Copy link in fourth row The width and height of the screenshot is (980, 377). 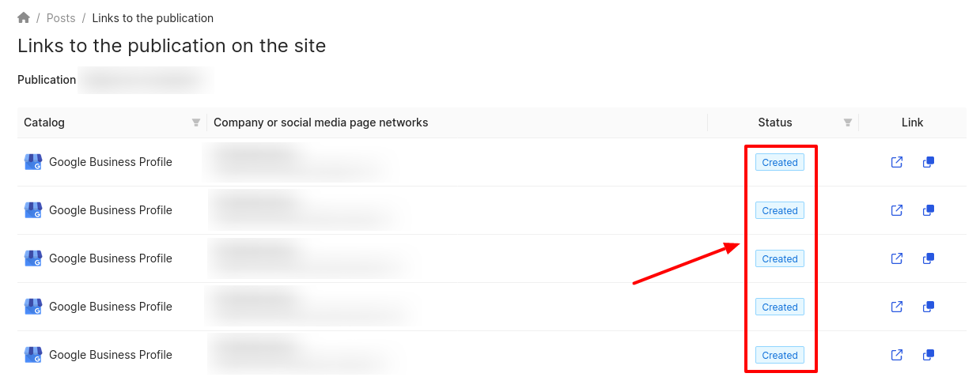[929, 307]
